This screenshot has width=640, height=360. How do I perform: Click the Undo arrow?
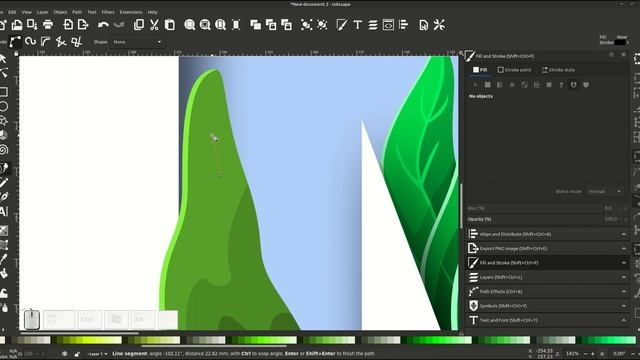pyautogui.click(x=103, y=25)
